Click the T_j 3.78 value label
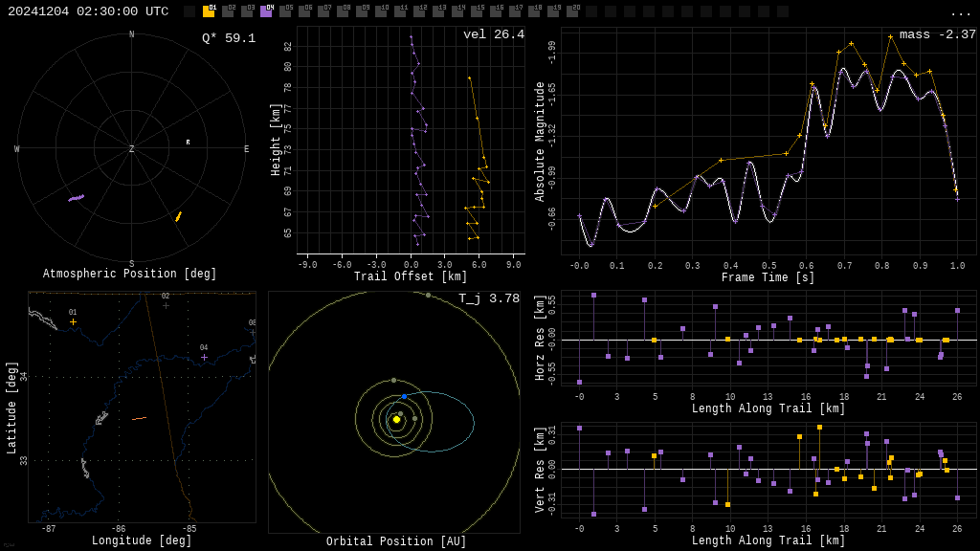This screenshot has width=980, height=551. tap(488, 298)
